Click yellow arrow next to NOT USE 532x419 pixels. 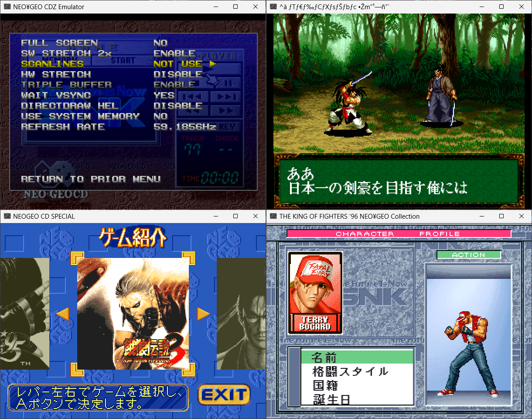[x=213, y=64]
